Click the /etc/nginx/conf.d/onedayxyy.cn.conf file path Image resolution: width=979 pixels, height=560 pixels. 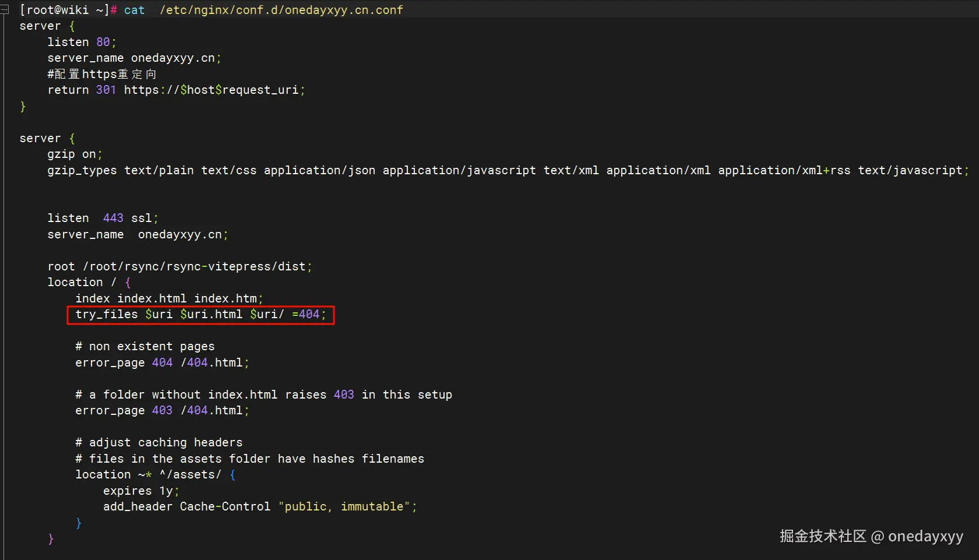pyautogui.click(x=281, y=10)
